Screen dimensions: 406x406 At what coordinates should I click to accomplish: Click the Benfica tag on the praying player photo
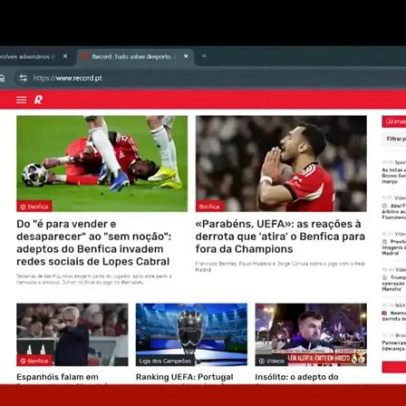210,206
